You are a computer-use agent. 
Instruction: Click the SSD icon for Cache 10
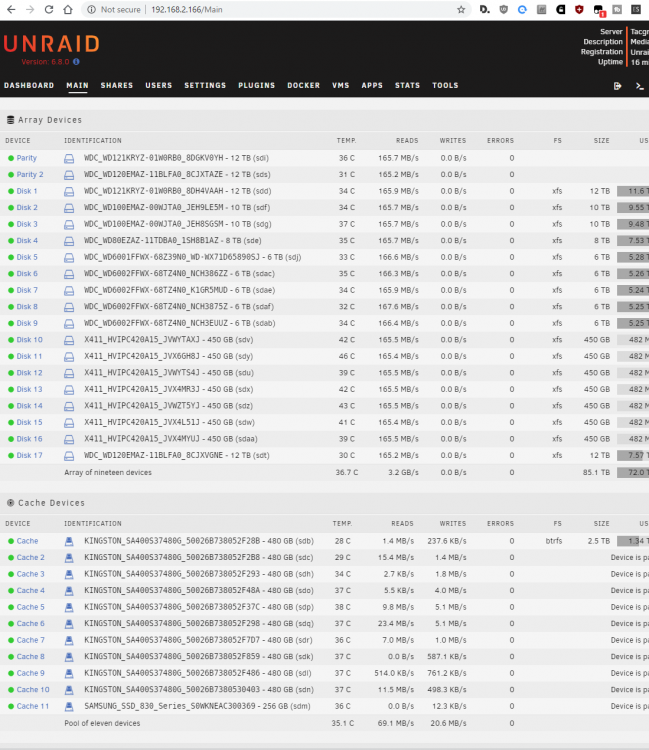tap(69, 690)
